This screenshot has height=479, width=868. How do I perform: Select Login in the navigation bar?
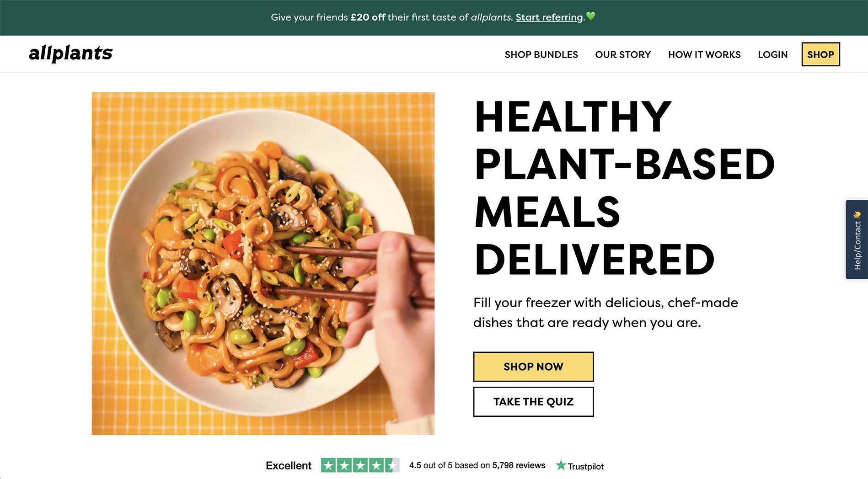(x=772, y=54)
